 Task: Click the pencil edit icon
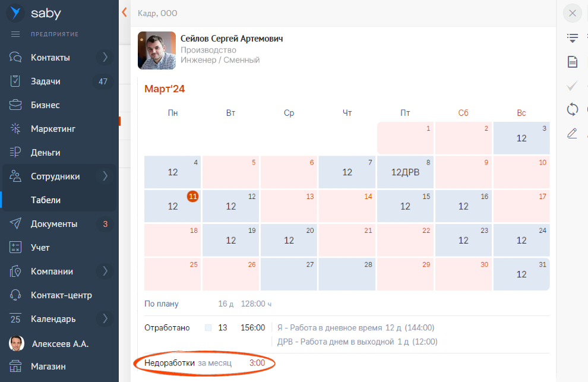pyautogui.click(x=573, y=133)
